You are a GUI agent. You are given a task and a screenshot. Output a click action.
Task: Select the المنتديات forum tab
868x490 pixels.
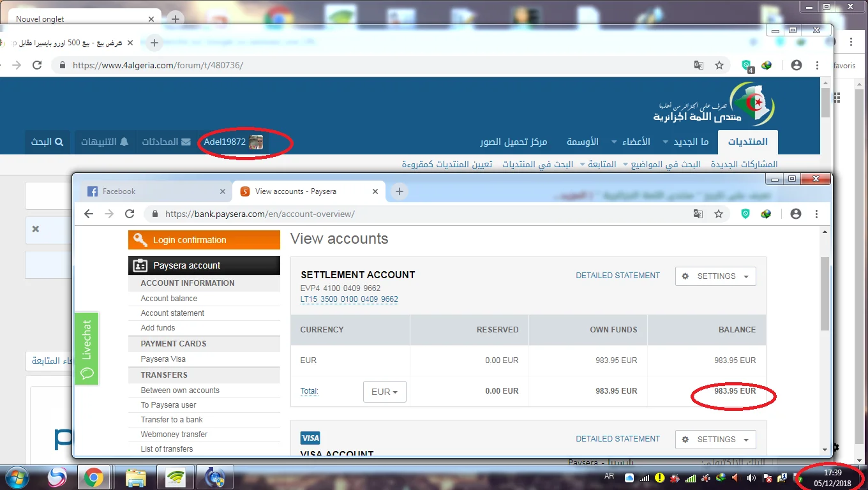tap(747, 142)
